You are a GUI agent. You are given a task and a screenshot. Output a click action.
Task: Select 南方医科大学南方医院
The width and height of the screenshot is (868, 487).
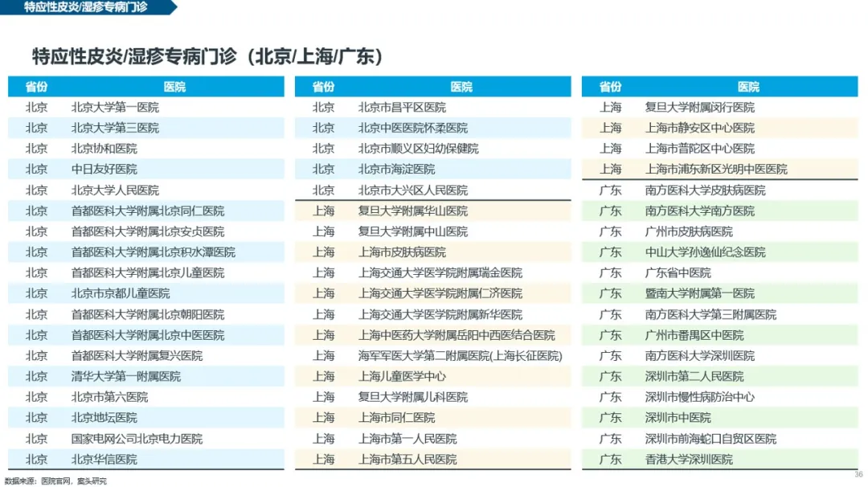[700, 211]
